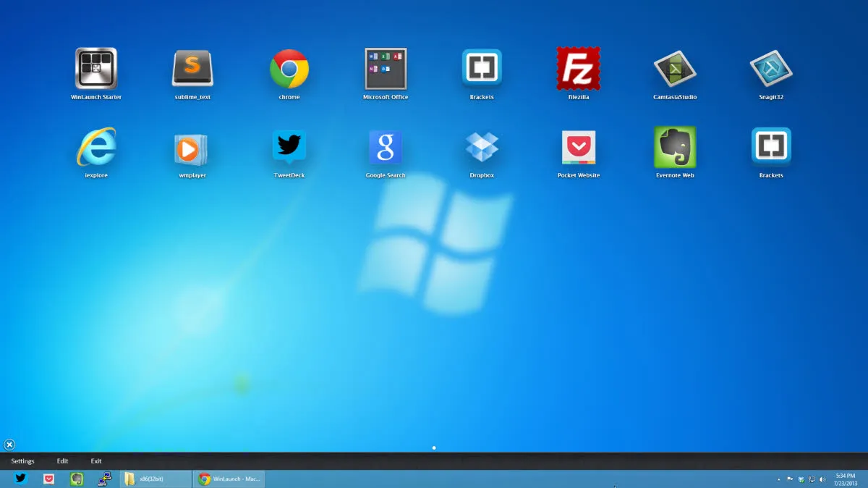Launch TweetDeck
This screenshot has width=868, height=488.
[x=289, y=148]
